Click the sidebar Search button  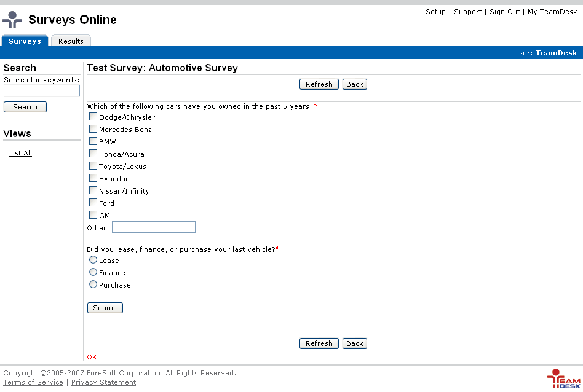[x=25, y=107]
